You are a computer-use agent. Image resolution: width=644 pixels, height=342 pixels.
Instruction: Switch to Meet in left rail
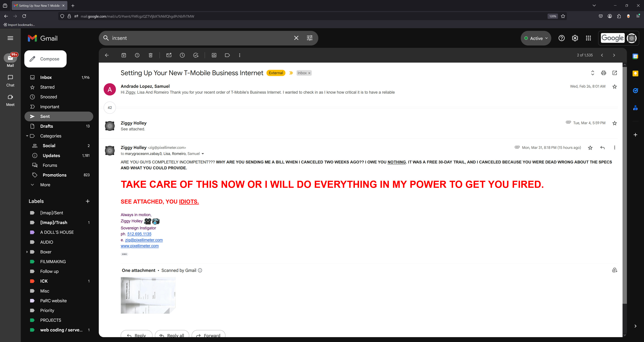10,100
